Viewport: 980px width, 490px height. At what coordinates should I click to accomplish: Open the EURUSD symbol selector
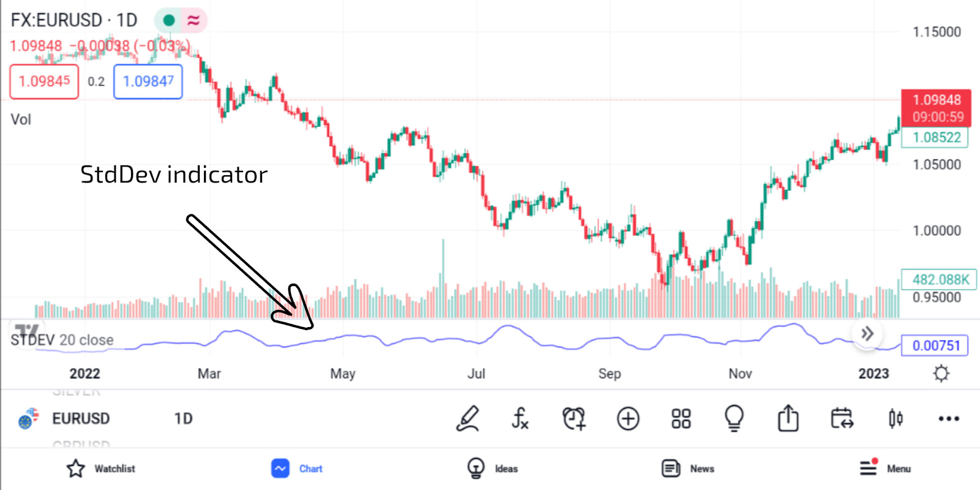click(x=81, y=419)
